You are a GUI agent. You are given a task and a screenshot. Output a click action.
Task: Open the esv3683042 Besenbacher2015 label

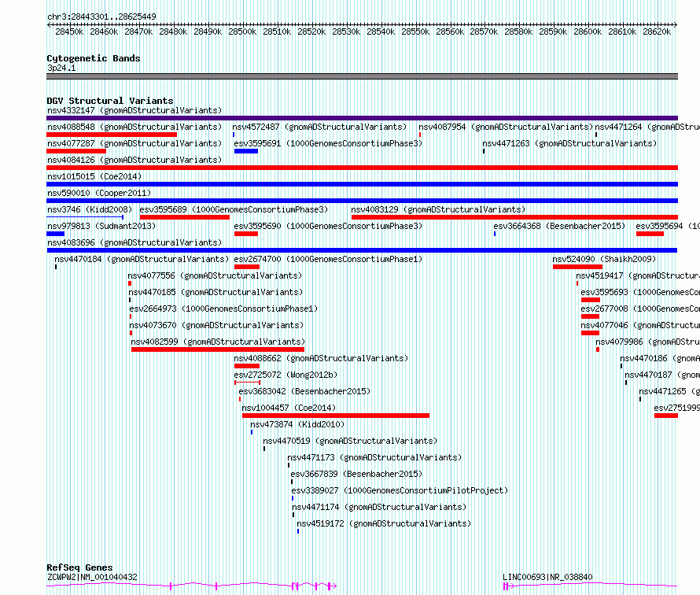[304, 391]
